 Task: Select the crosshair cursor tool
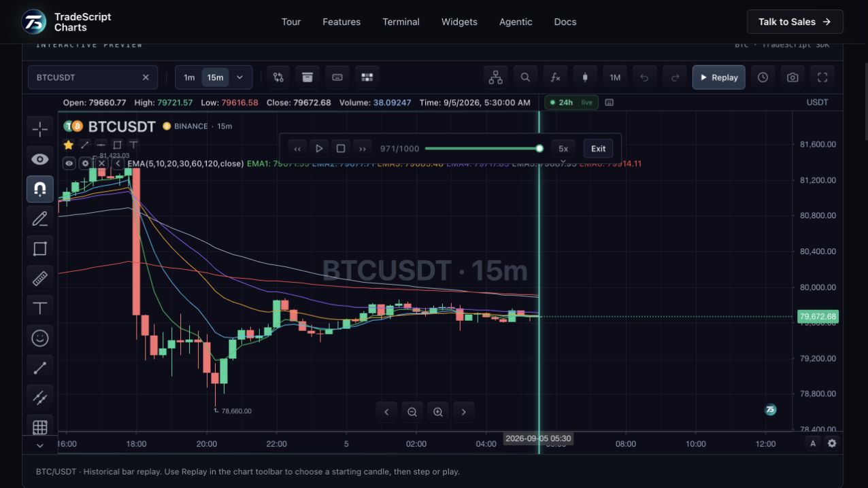click(40, 128)
